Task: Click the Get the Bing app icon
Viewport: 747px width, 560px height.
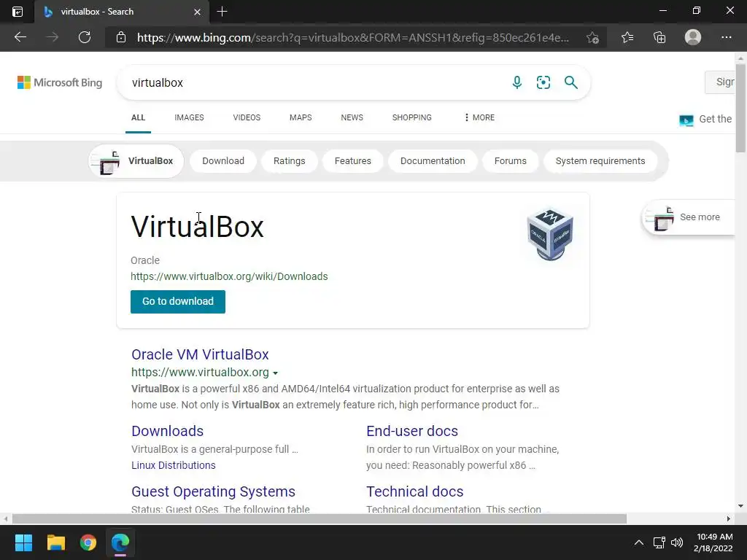Action: coord(686,120)
